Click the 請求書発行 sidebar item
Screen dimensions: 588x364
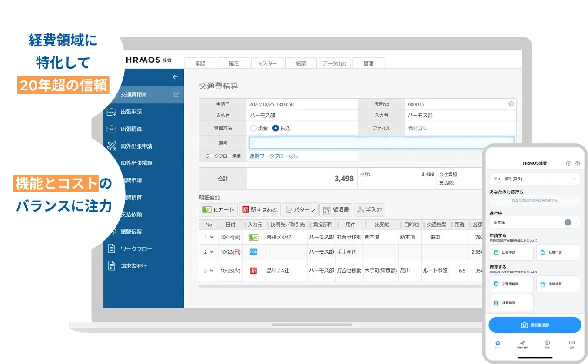[x=133, y=266]
